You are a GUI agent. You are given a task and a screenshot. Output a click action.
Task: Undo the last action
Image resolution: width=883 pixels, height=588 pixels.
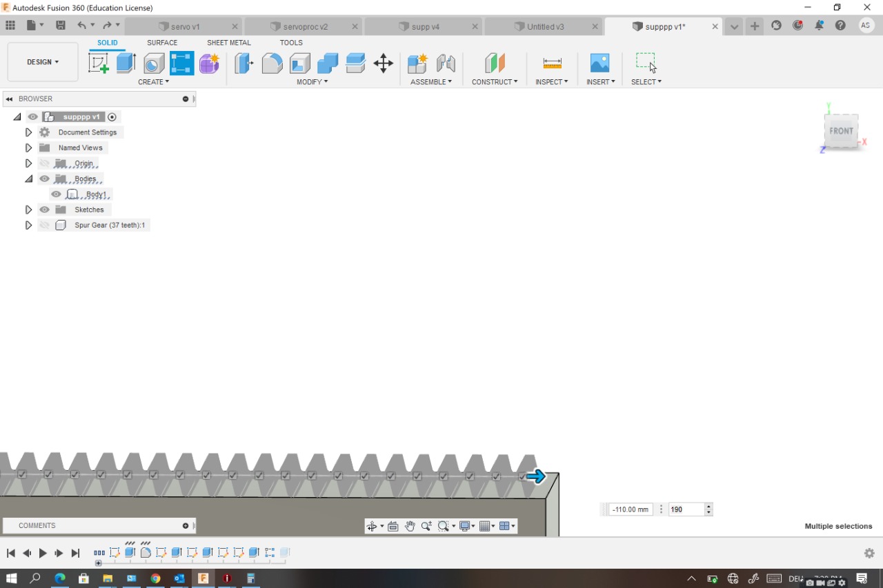[x=82, y=26]
